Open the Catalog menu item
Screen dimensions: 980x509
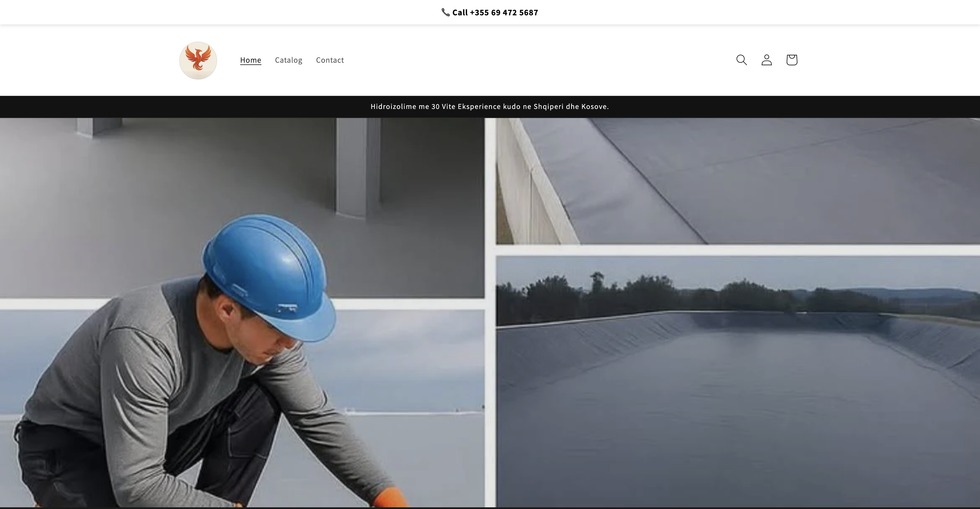[288, 60]
